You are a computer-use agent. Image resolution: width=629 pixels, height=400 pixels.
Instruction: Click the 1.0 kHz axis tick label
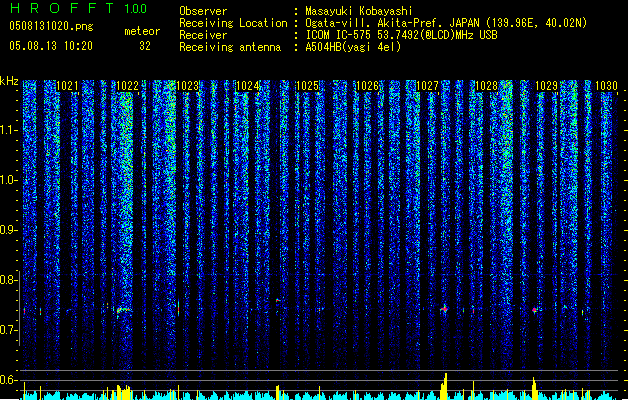tap(8, 180)
